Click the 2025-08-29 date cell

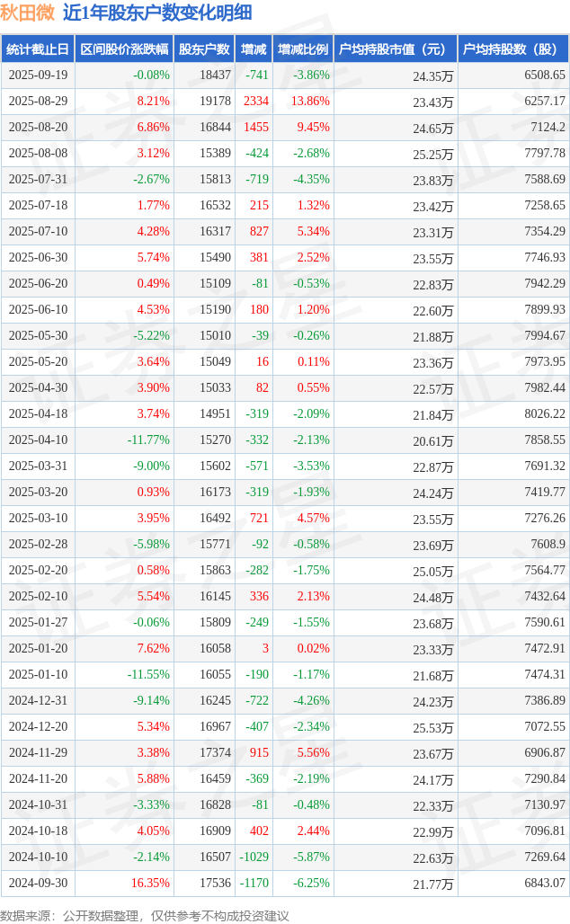click(37, 102)
